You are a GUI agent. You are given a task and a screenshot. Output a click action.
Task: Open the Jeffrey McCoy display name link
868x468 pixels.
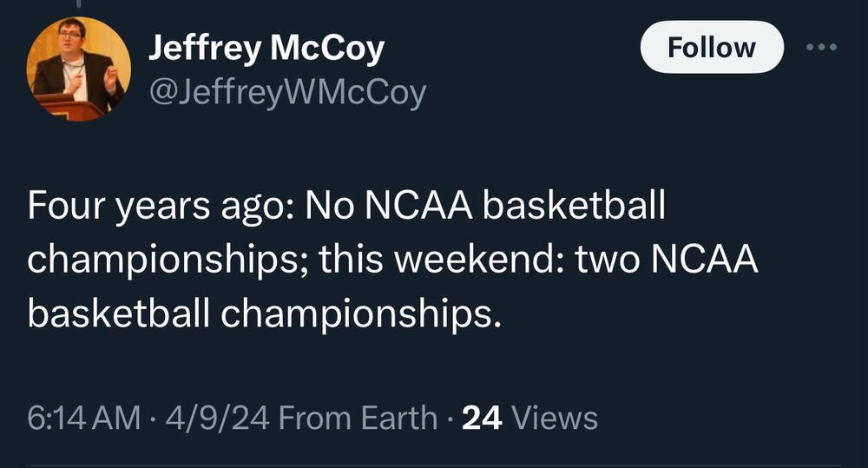pos(266,49)
